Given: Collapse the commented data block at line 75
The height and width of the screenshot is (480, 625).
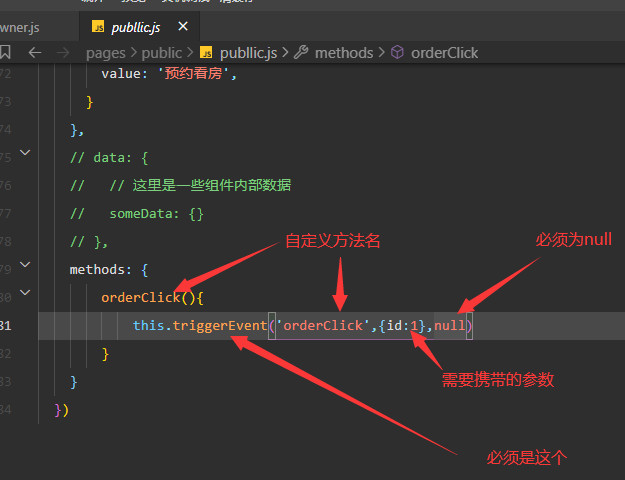Looking at the screenshot, I should point(25,154).
